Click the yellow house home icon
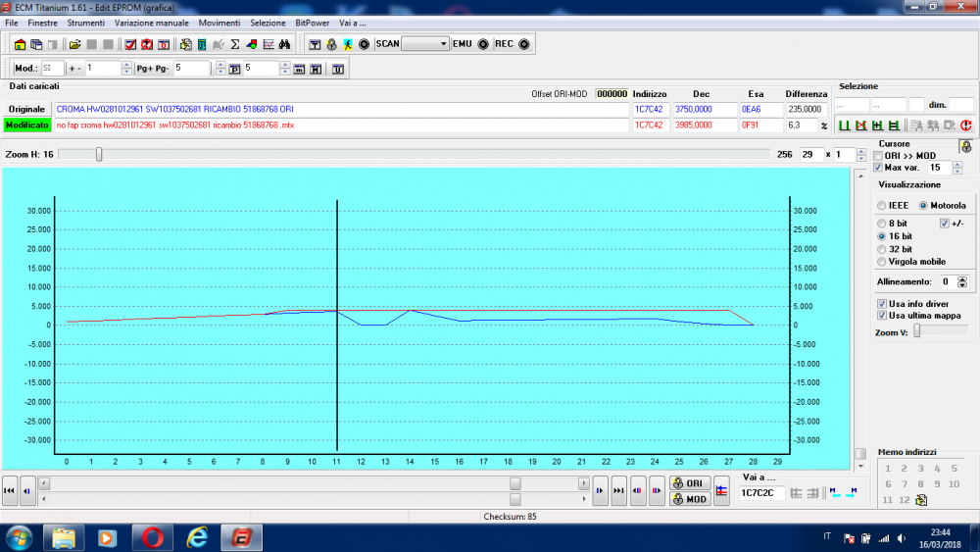The width and height of the screenshot is (980, 552). point(20,44)
